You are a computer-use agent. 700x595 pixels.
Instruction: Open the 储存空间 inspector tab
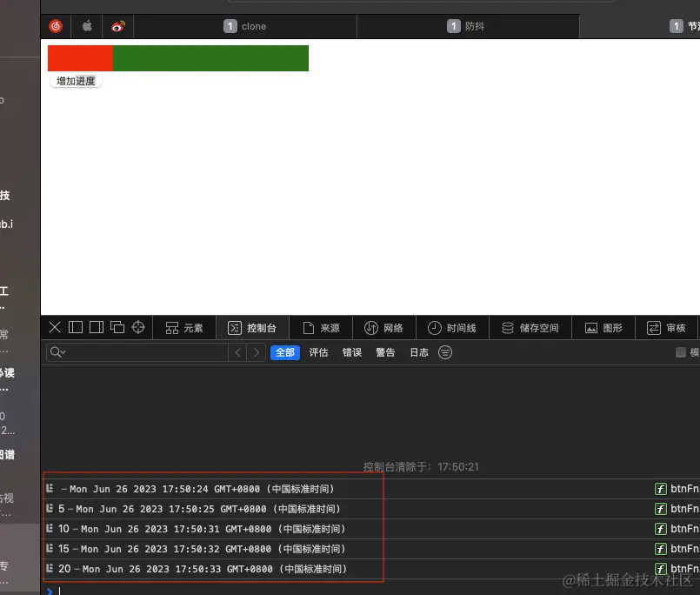[530, 328]
